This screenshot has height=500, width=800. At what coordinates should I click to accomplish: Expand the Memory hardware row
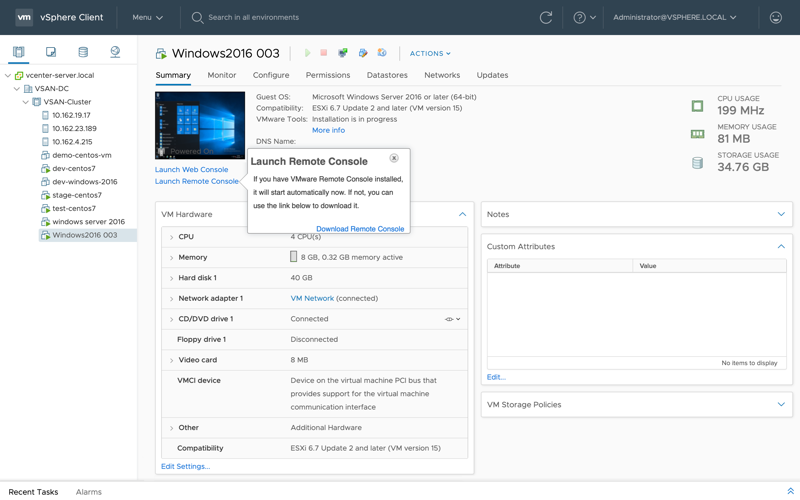click(171, 258)
